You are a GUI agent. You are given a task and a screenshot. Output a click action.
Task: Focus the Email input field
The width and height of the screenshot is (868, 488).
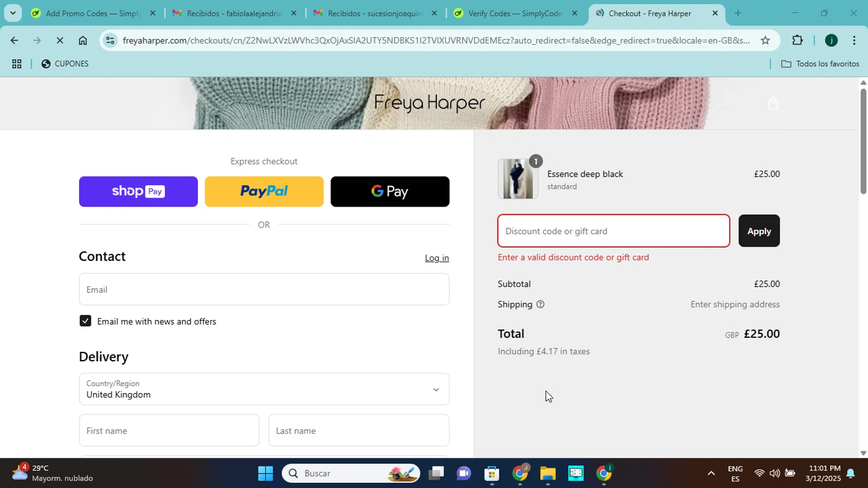pos(264,289)
